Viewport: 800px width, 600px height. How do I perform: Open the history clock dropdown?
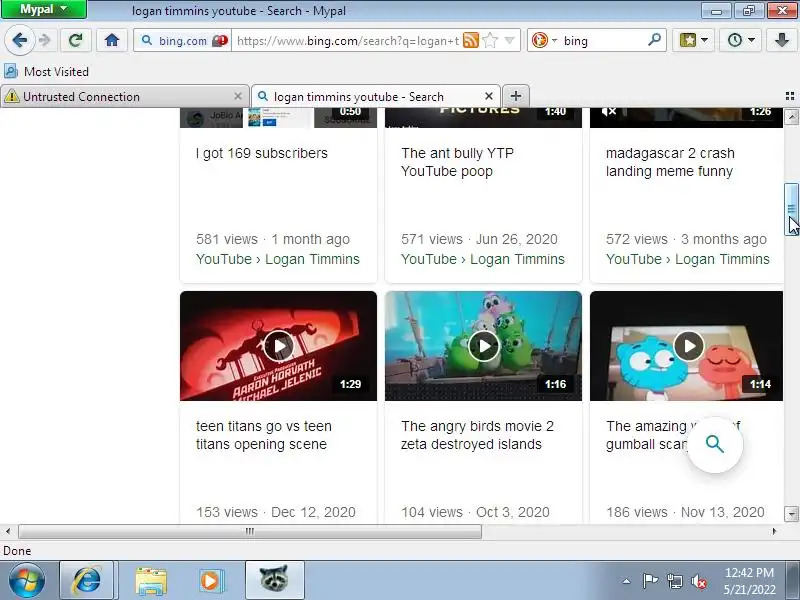[740, 40]
